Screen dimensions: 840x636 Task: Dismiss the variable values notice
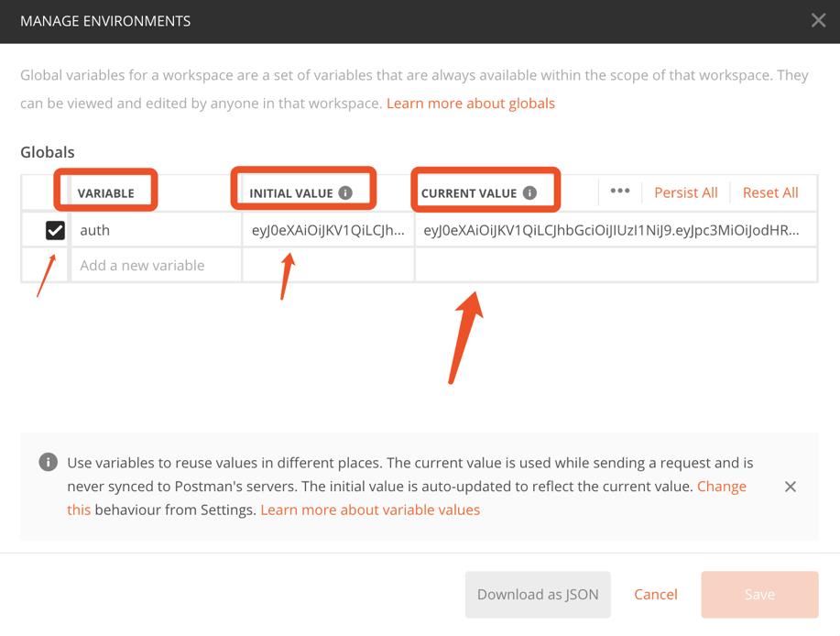[791, 486]
